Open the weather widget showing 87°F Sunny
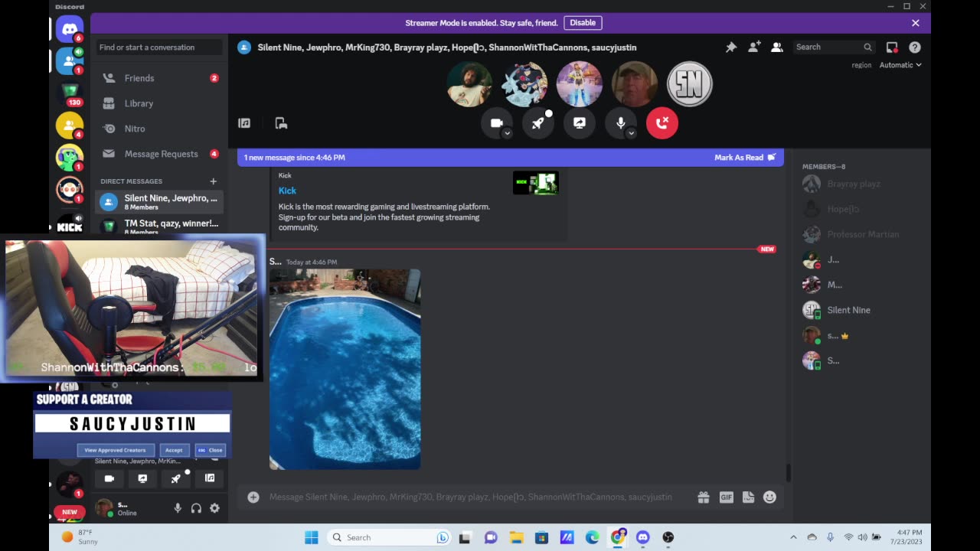This screenshot has height=551, width=980. coord(80,537)
